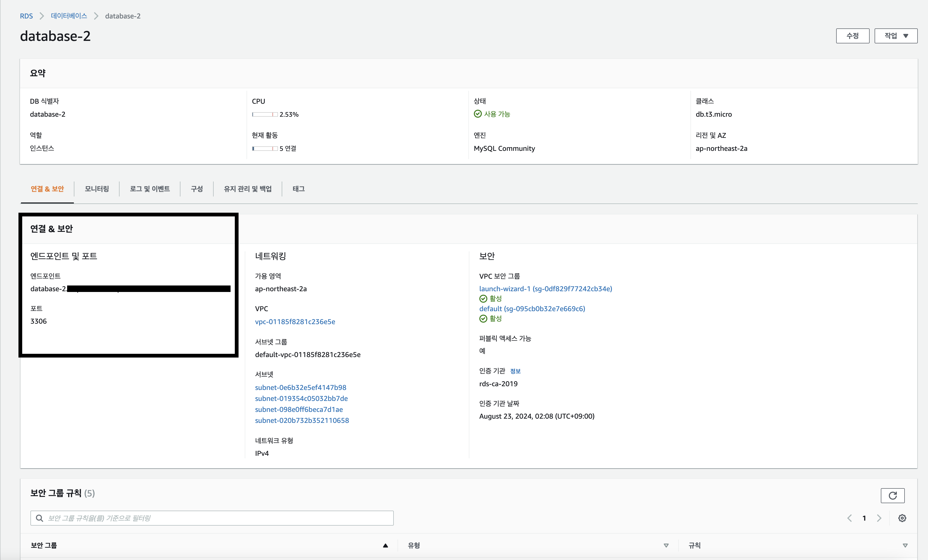Expand the 유형 column sort dropdown
The height and width of the screenshot is (560, 928).
click(666, 545)
